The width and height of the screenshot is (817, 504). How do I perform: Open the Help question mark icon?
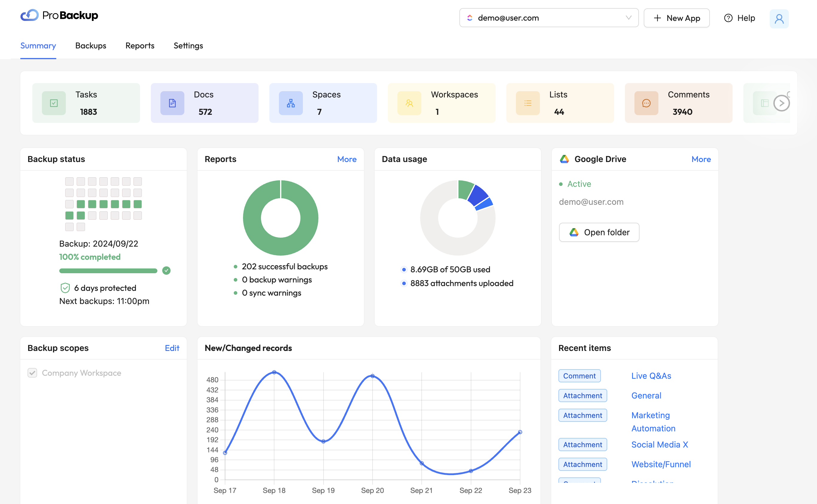tap(728, 18)
